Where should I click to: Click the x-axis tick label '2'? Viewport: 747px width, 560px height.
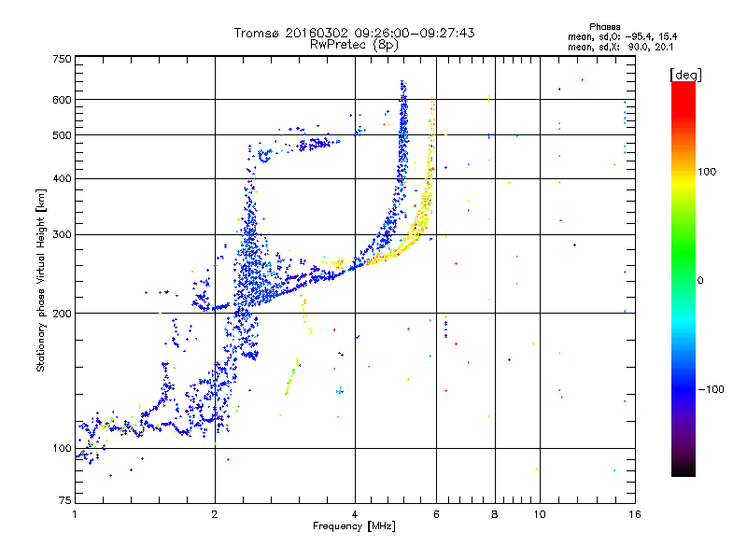click(215, 514)
